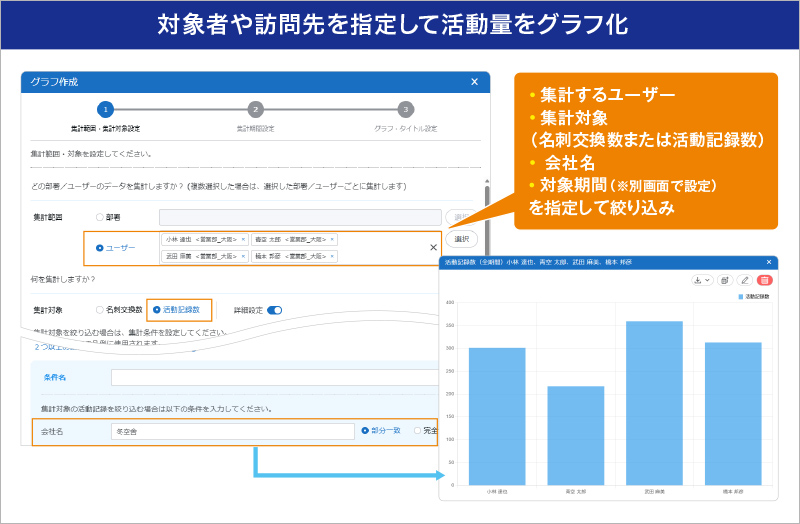Viewport: 800px width, 524px height.
Task: Click the pencil edit icon on the chart
Action: pyautogui.click(x=745, y=280)
